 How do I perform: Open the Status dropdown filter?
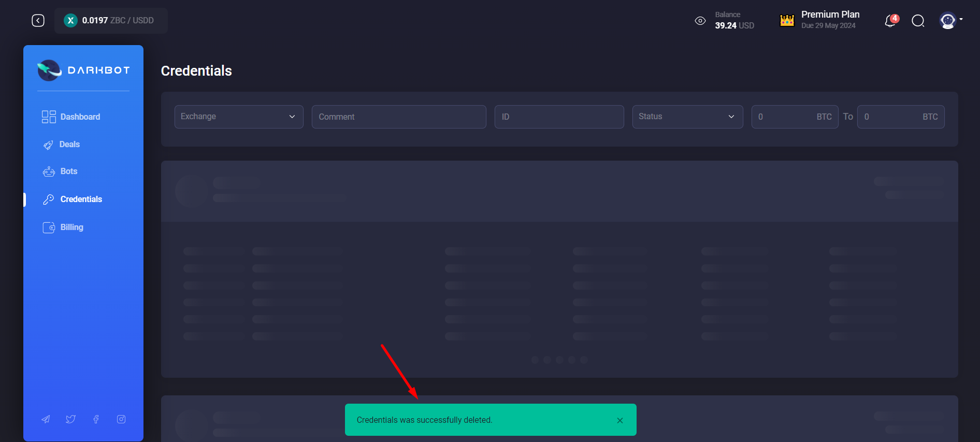tap(687, 117)
